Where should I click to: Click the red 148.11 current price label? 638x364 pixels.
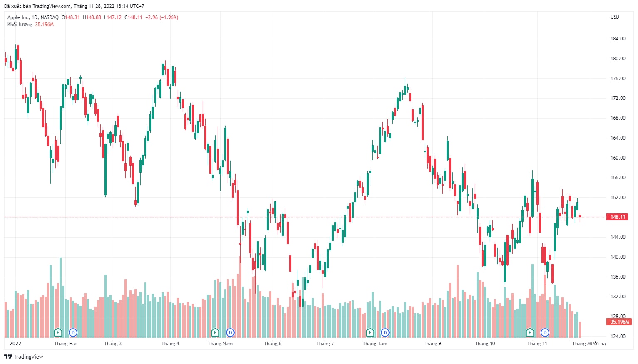click(x=618, y=217)
